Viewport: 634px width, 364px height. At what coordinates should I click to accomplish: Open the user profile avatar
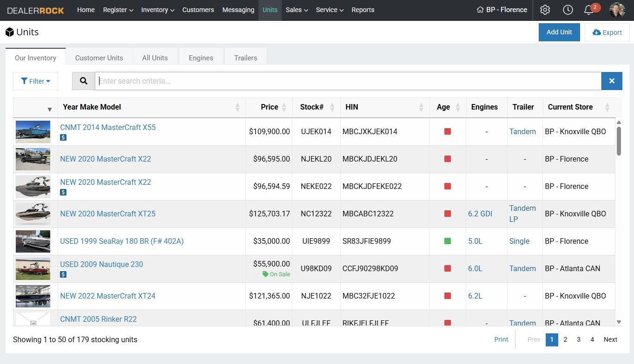point(617,10)
